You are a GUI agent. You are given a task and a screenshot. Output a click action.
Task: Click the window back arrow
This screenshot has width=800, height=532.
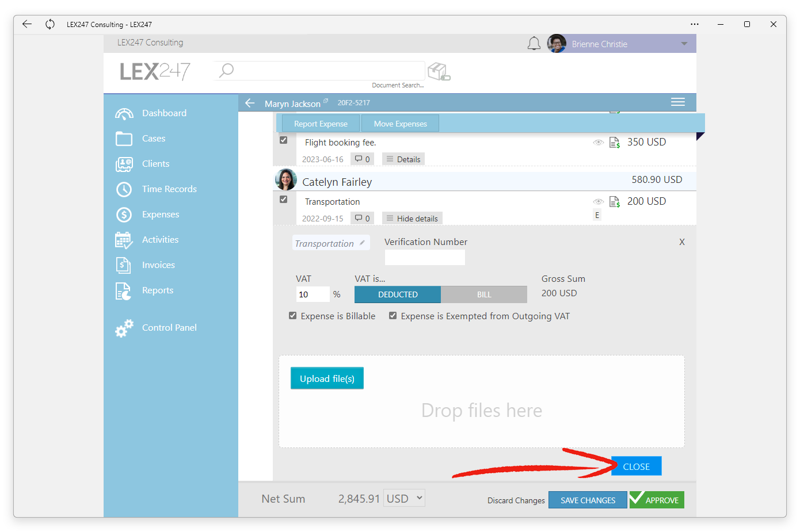27,24
